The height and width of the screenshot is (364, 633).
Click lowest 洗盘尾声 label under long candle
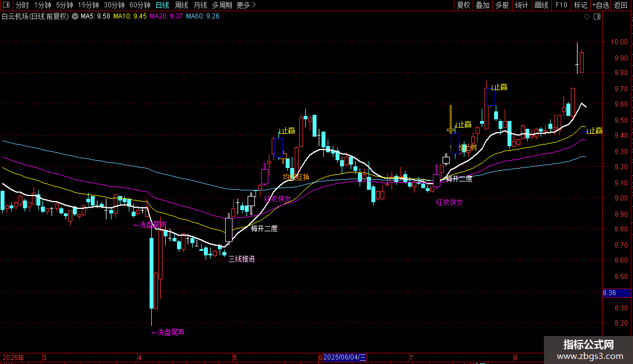coord(168,332)
